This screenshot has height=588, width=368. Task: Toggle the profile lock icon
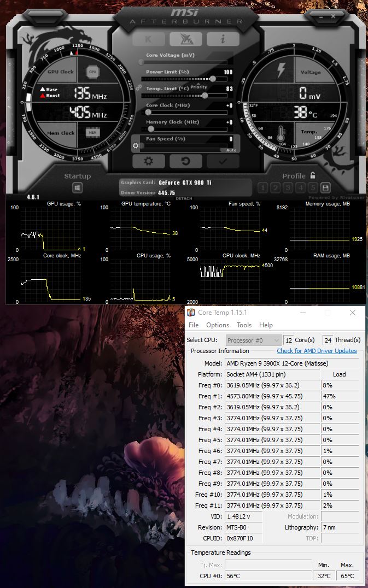[x=313, y=175]
